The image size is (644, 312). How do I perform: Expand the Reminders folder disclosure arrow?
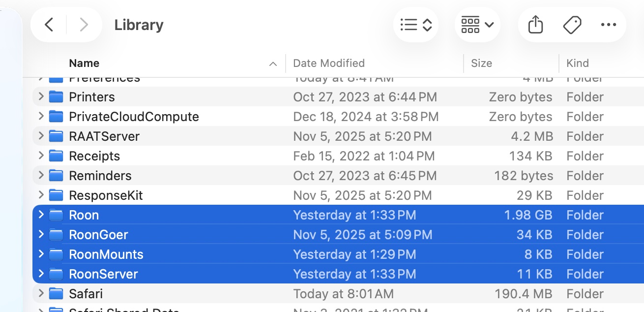[x=41, y=175]
